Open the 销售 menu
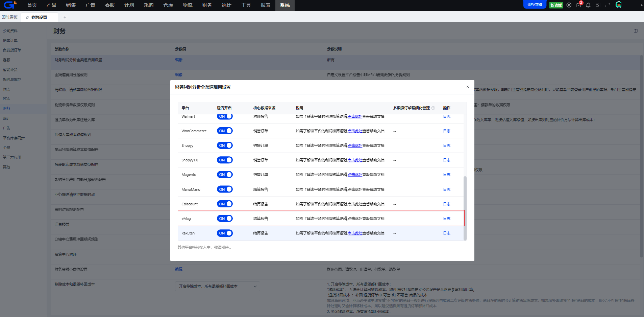644x317 pixels. (x=71, y=5)
